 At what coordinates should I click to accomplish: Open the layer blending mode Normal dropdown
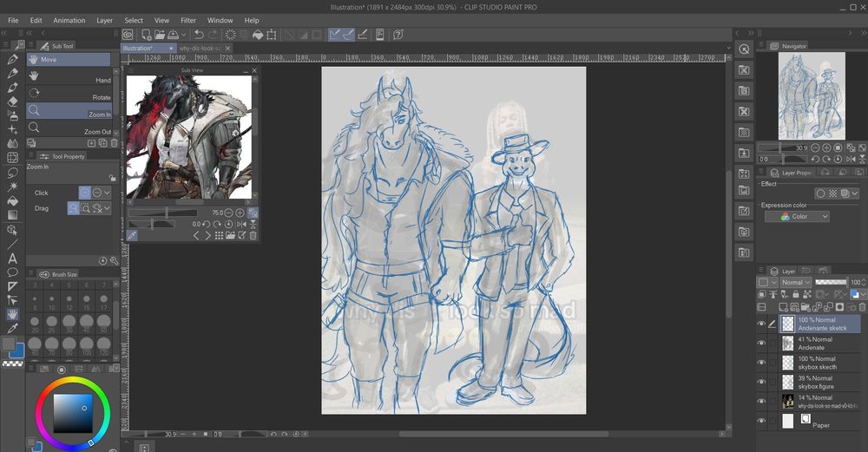point(796,282)
